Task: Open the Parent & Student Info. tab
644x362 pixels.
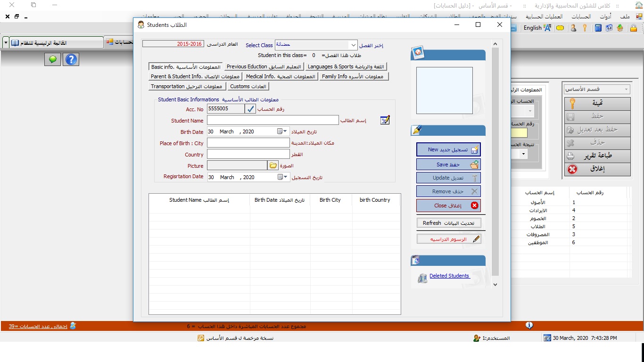Action: click(195, 76)
